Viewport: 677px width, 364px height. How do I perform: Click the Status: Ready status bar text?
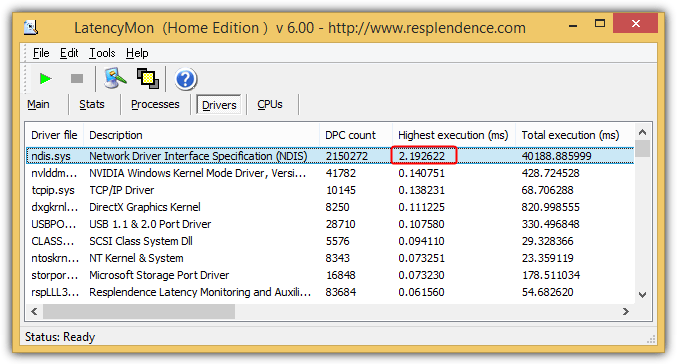click(60, 337)
